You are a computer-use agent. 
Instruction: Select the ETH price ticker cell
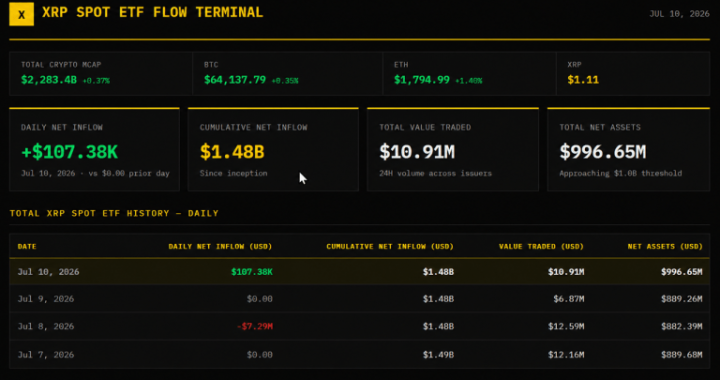[469, 73]
